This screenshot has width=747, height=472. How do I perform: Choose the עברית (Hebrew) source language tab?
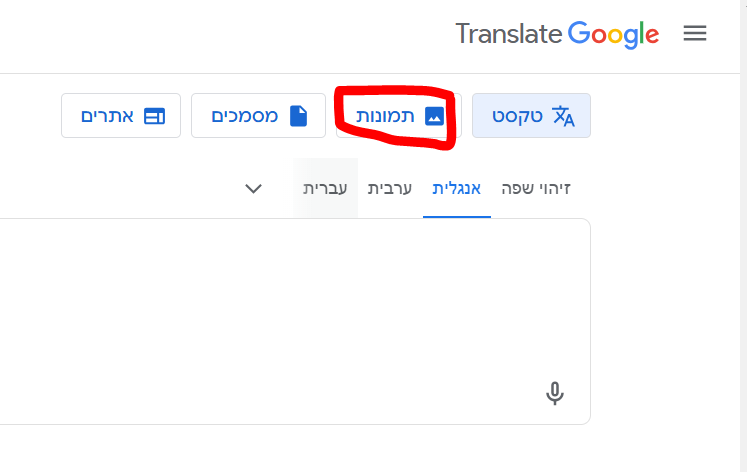coord(326,188)
